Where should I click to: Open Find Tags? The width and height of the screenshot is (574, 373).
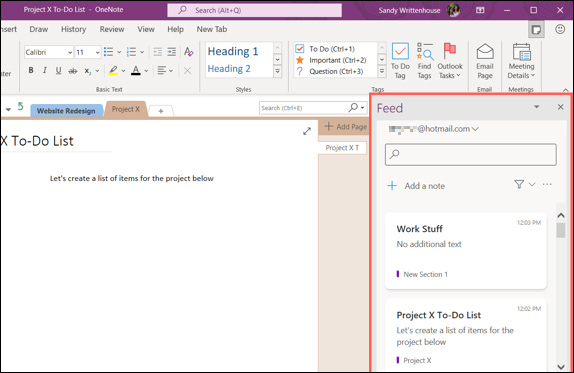click(425, 61)
